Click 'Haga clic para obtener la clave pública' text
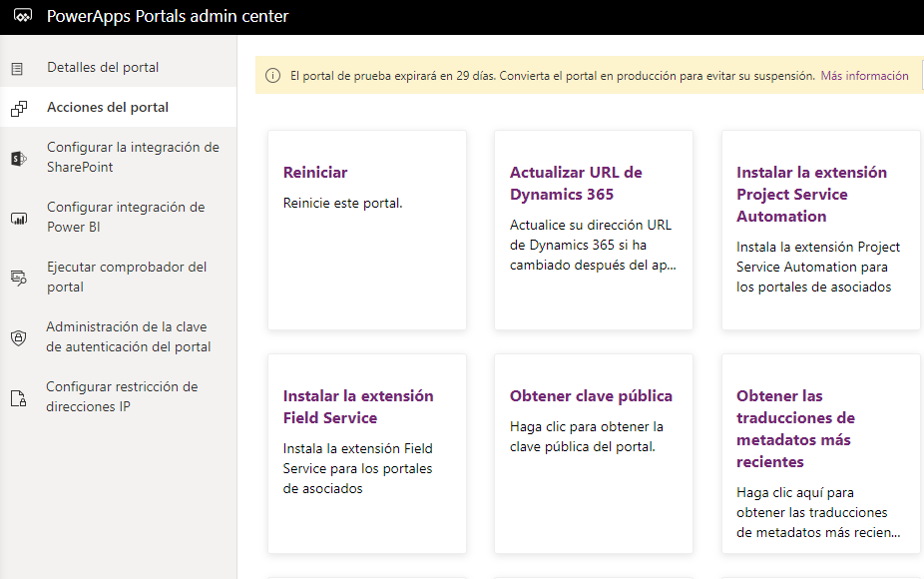 coord(587,436)
